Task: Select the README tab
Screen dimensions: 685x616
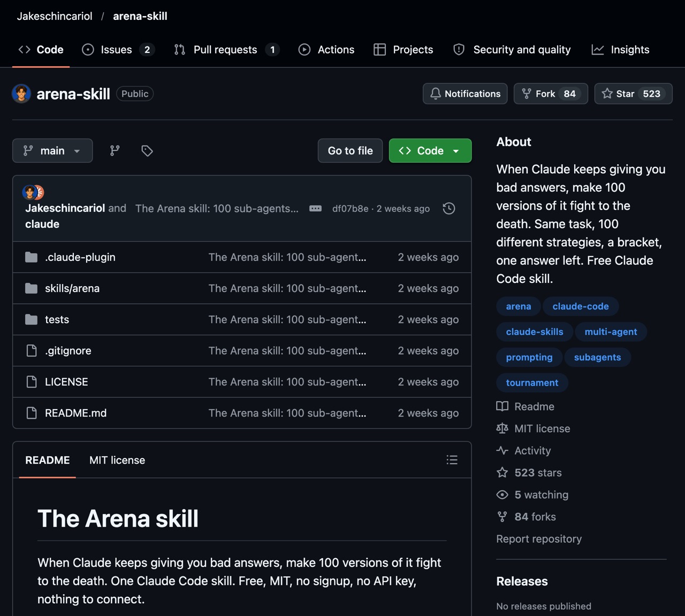Action: click(48, 460)
